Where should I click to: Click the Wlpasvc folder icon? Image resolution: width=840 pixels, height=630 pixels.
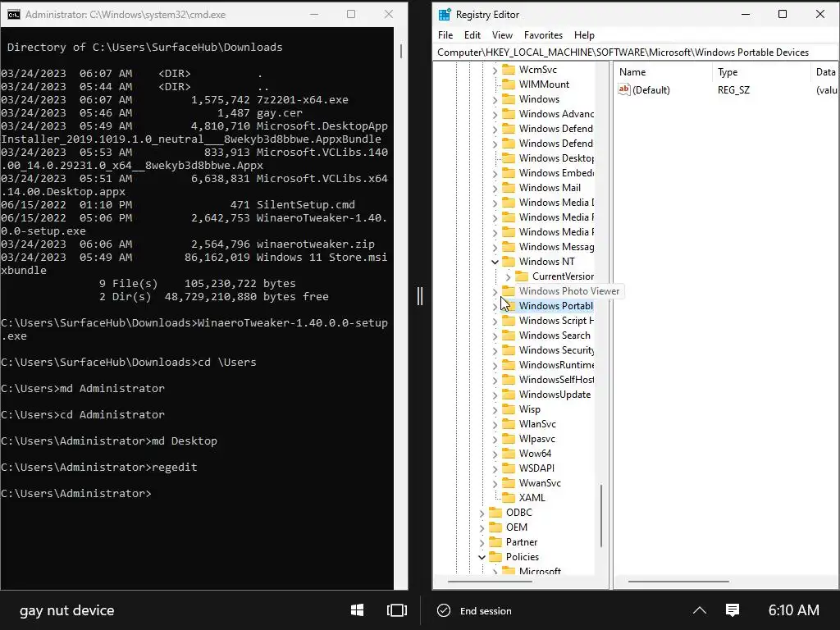509,439
